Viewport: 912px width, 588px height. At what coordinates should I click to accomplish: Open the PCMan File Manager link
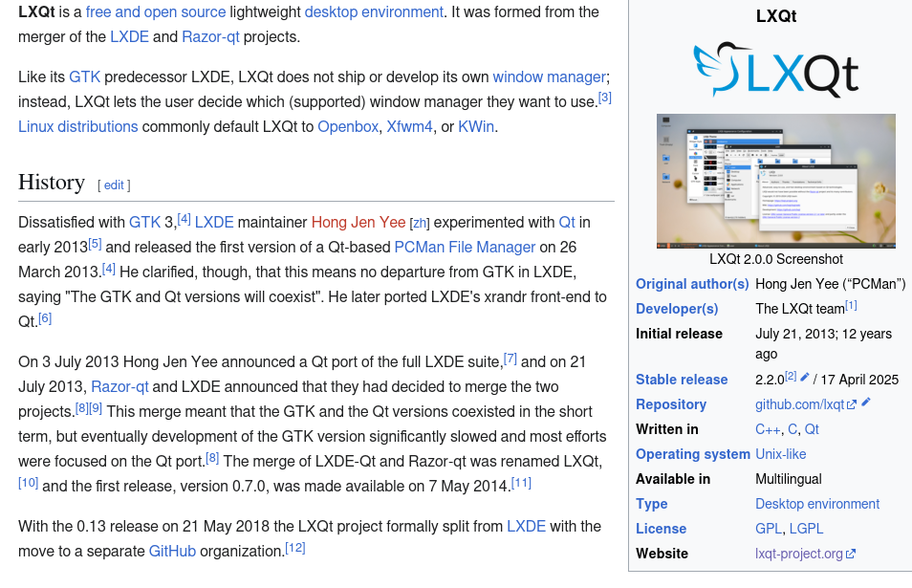point(465,248)
